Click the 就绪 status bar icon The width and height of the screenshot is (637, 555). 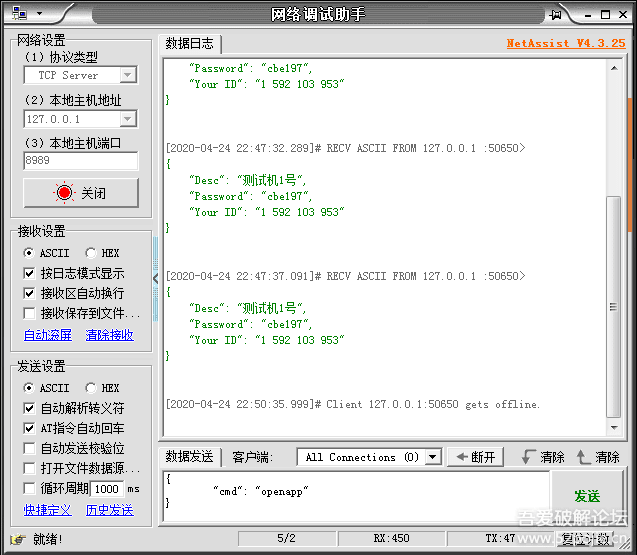17,540
